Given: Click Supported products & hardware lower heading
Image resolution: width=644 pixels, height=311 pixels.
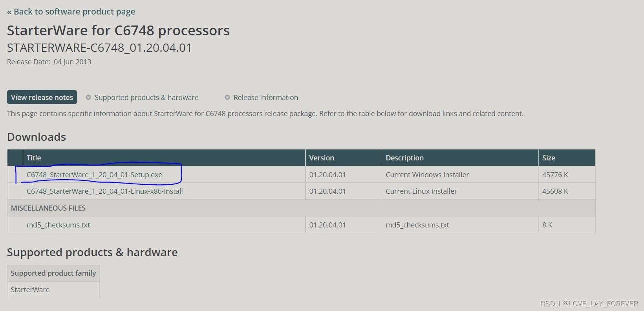Looking at the screenshot, I should tap(92, 252).
